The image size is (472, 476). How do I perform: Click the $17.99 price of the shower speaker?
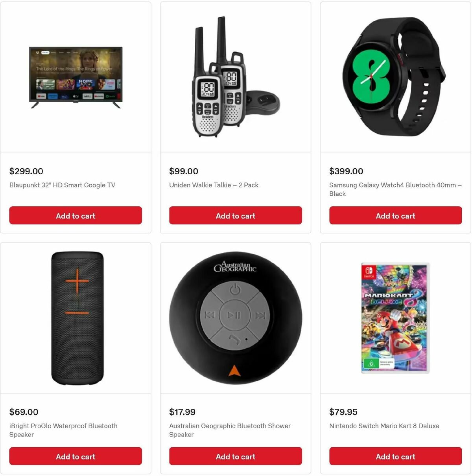coord(182,412)
